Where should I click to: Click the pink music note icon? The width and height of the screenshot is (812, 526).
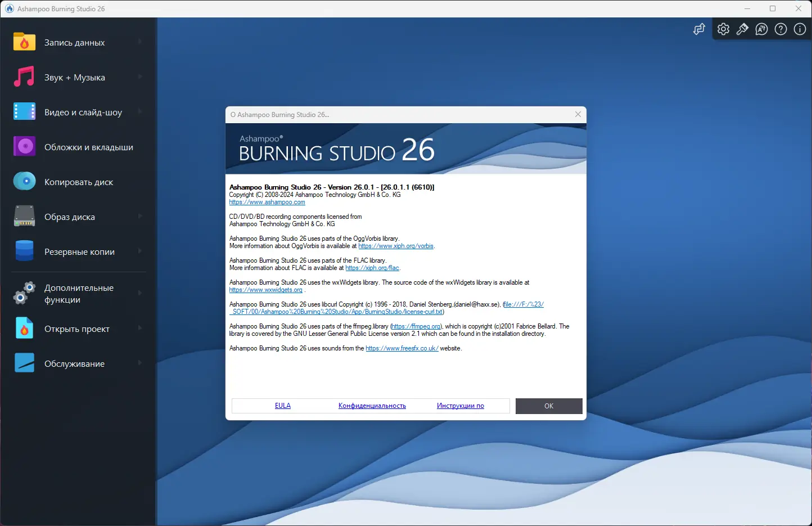[x=24, y=77]
